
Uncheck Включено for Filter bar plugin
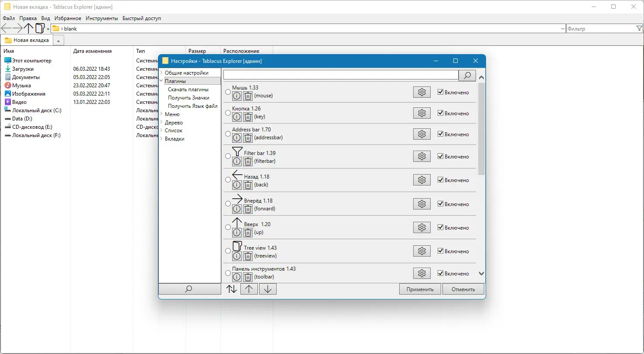click(x=440, y=156)
